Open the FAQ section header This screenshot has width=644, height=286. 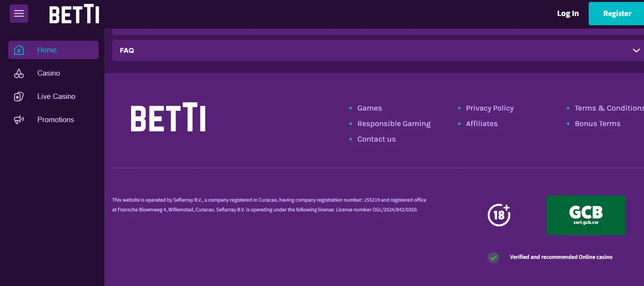point(378,50)
